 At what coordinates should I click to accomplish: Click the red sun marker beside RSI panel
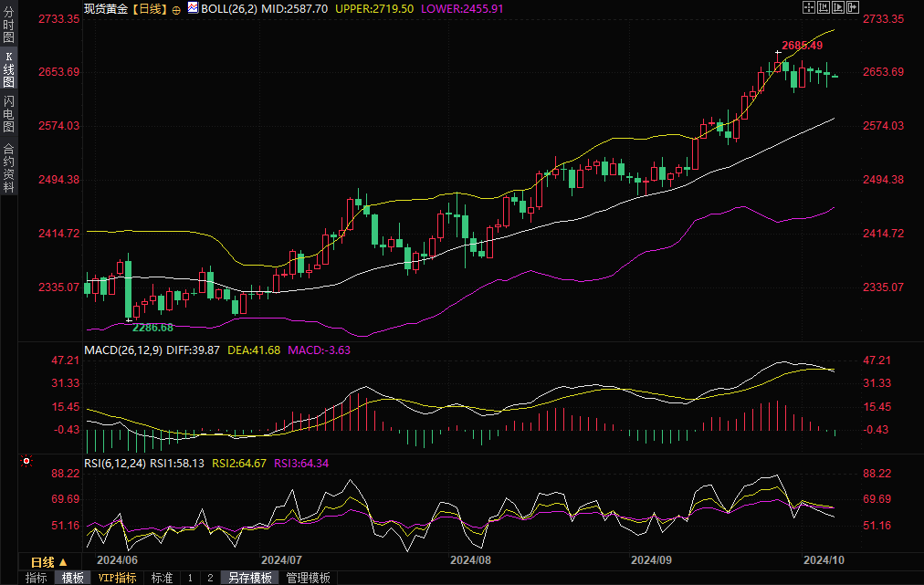pyautogui.click(x=26, y=463)
